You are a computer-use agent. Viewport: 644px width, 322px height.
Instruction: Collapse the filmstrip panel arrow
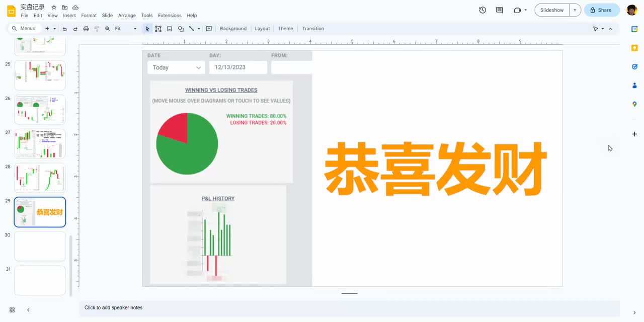point(28,310)
